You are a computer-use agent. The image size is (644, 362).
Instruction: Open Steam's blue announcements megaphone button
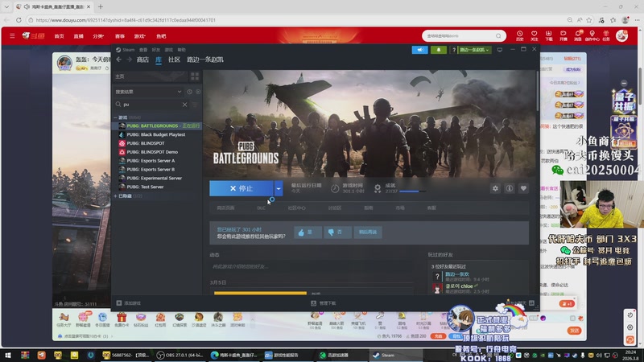419,50
